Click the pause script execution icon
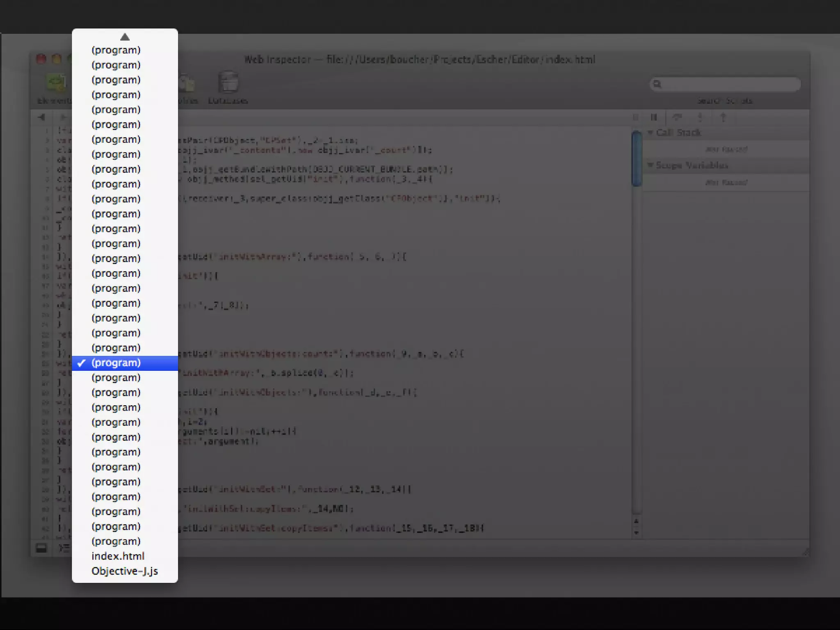 654,118
